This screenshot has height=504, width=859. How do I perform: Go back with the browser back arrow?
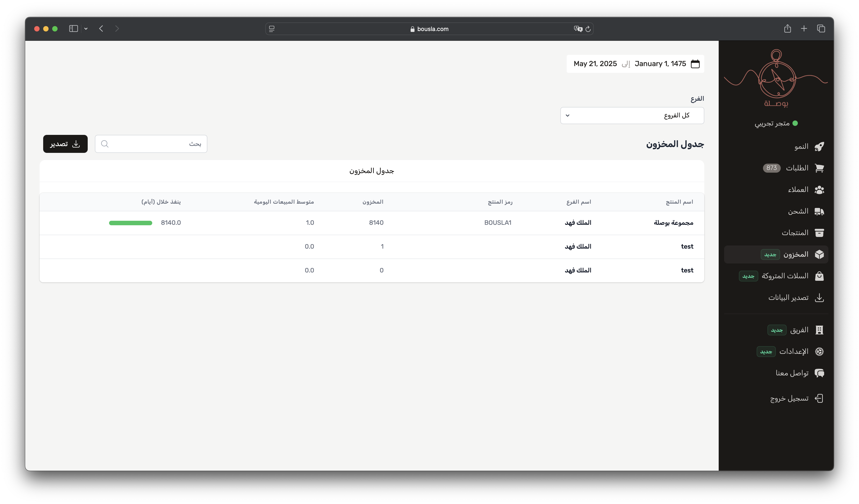click(x=101, y=29)
